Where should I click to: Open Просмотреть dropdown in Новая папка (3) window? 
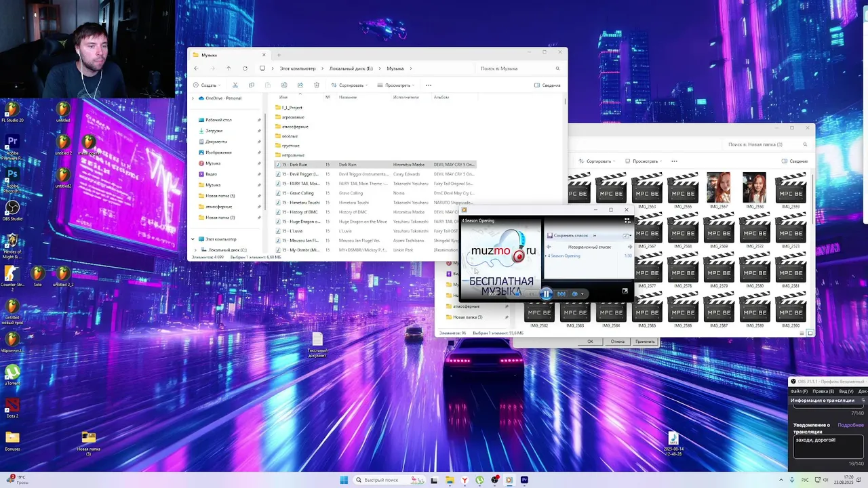[643, 161]
